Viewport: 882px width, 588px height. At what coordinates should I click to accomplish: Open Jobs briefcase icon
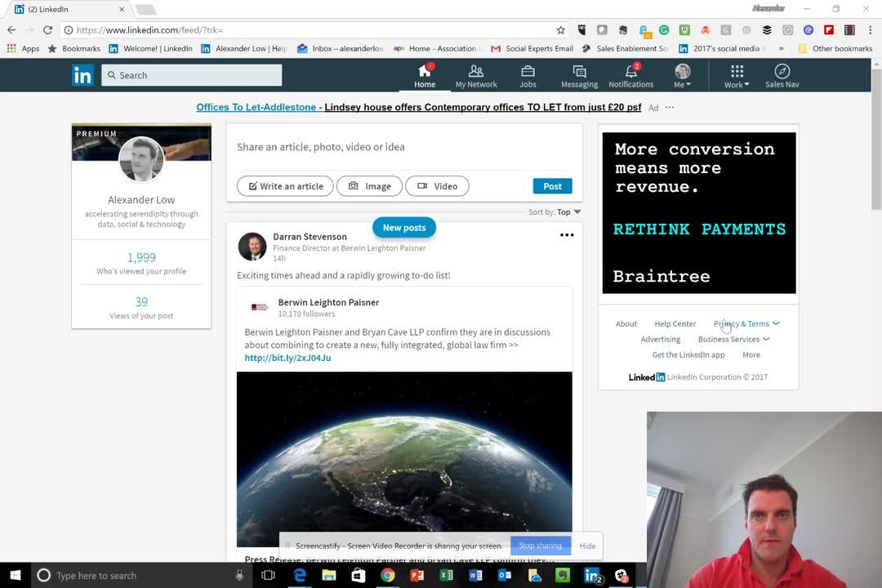coord(528,76)
